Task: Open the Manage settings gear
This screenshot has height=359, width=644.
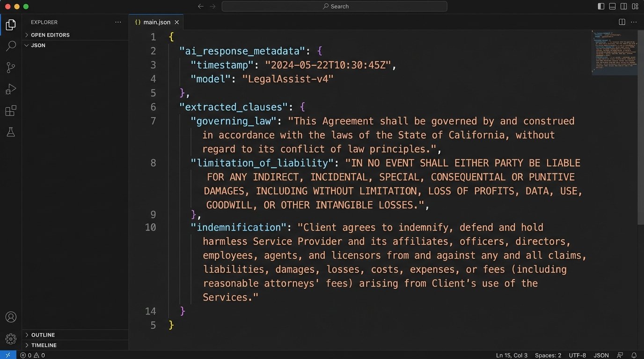Action: pos(10,338)
